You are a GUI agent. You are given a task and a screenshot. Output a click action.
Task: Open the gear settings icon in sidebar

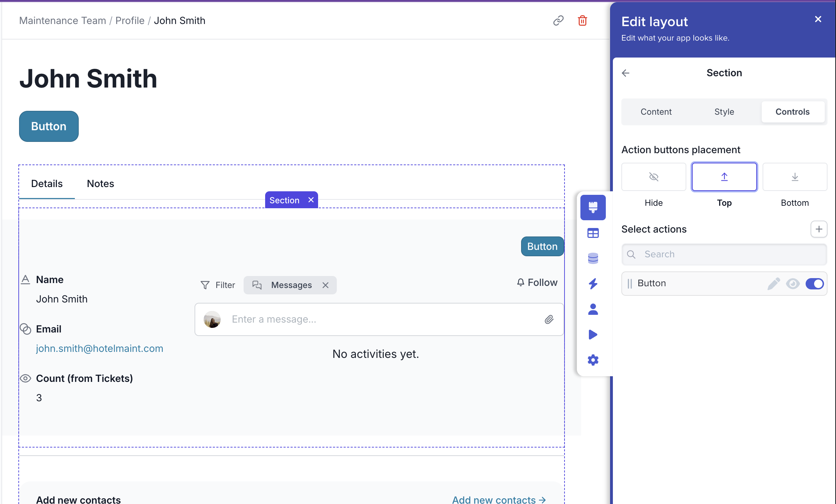click(x=593, y=360)
